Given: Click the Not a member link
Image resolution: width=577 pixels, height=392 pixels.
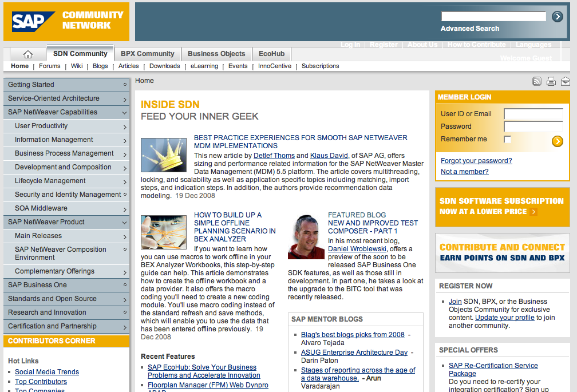Looking at the screenshot, I should click(464, 171).
